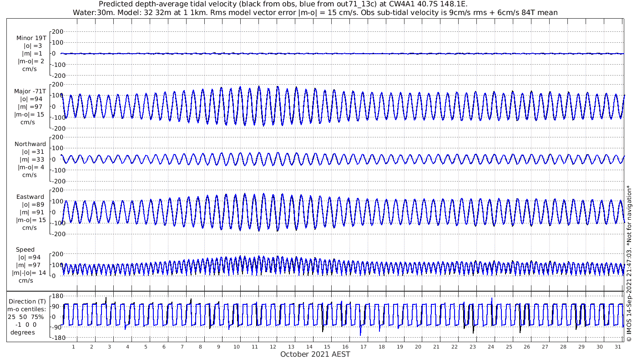Click day "5" on the date axis
Image resolution: width=637 pixels, height=364 pixels.
146,347
